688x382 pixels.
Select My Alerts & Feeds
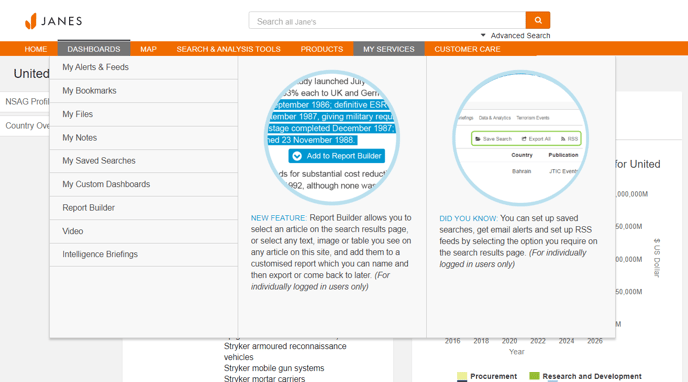[x=143, y=68]
